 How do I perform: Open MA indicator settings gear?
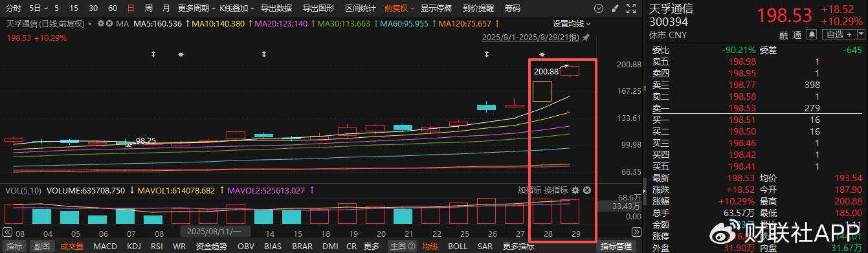101,23
